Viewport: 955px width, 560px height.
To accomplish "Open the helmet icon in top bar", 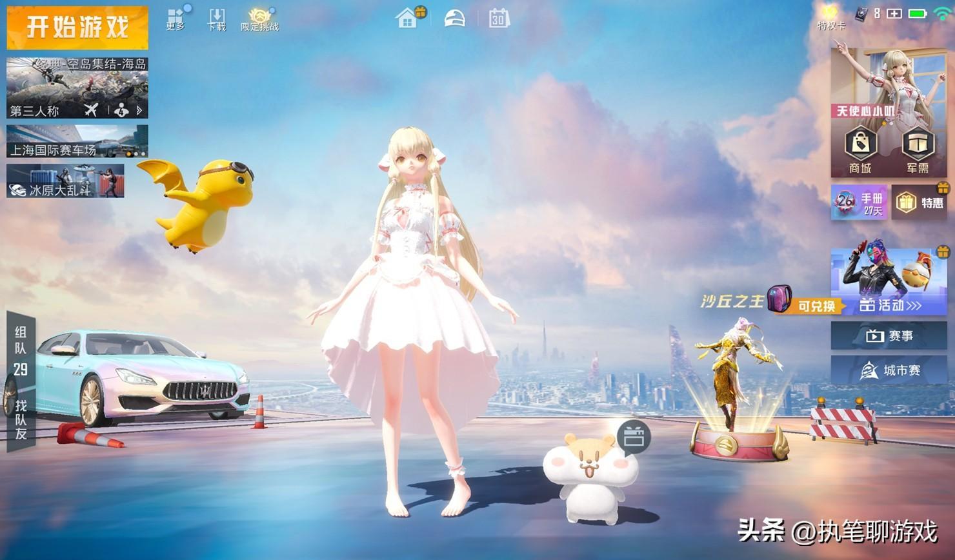I will (x=454, y=19).
